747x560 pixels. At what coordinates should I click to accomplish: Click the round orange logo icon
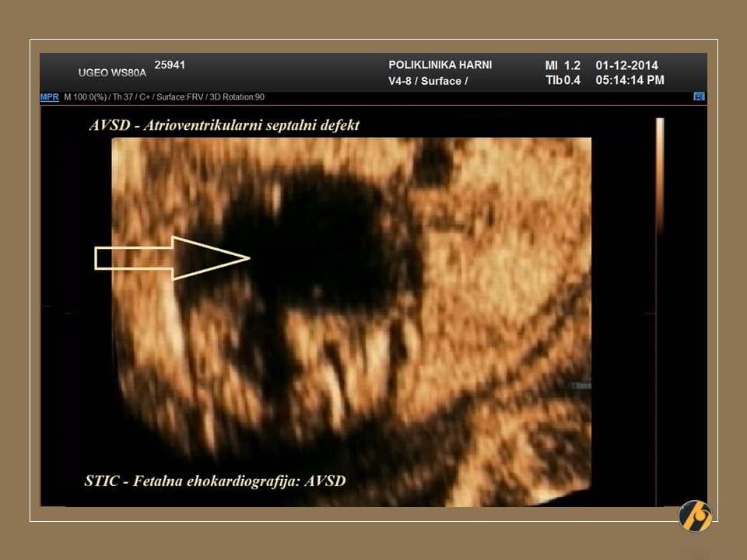coord(694,516)
